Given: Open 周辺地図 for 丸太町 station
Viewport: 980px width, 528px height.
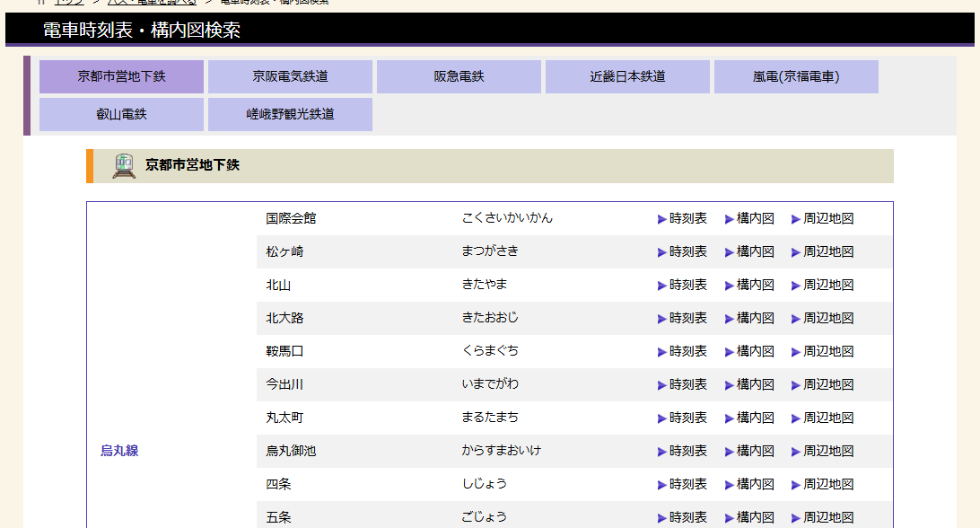Looking at the screenshot, I should click(x=822, y=418).
